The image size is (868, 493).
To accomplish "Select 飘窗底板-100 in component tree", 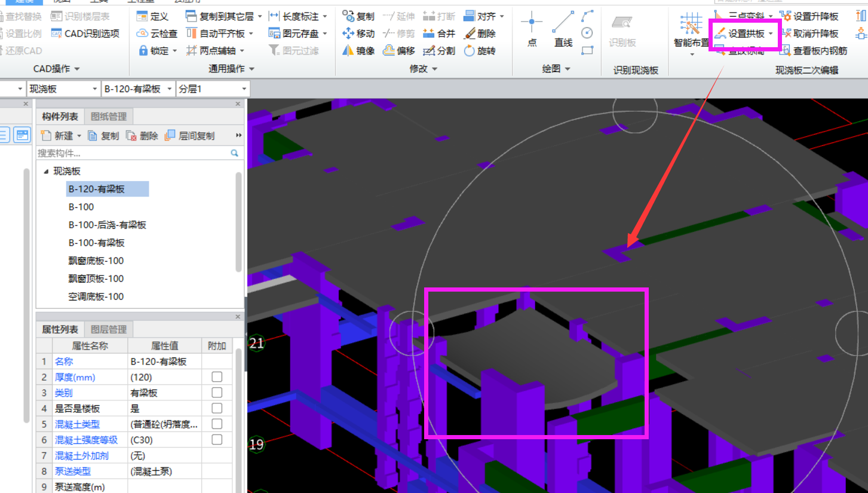I will click(x=96, y=261).
